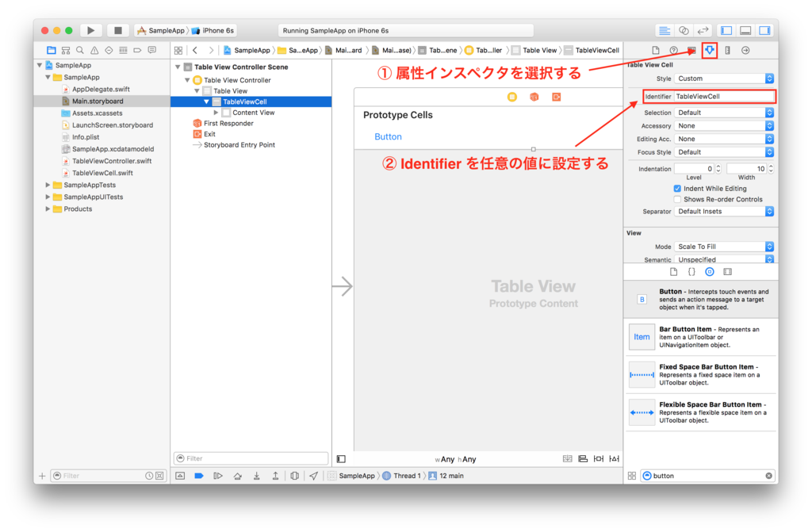The image size is (812, 532).
Task: Click the Identifier text field
Action: pyautogui.click(x=724, y=97)
